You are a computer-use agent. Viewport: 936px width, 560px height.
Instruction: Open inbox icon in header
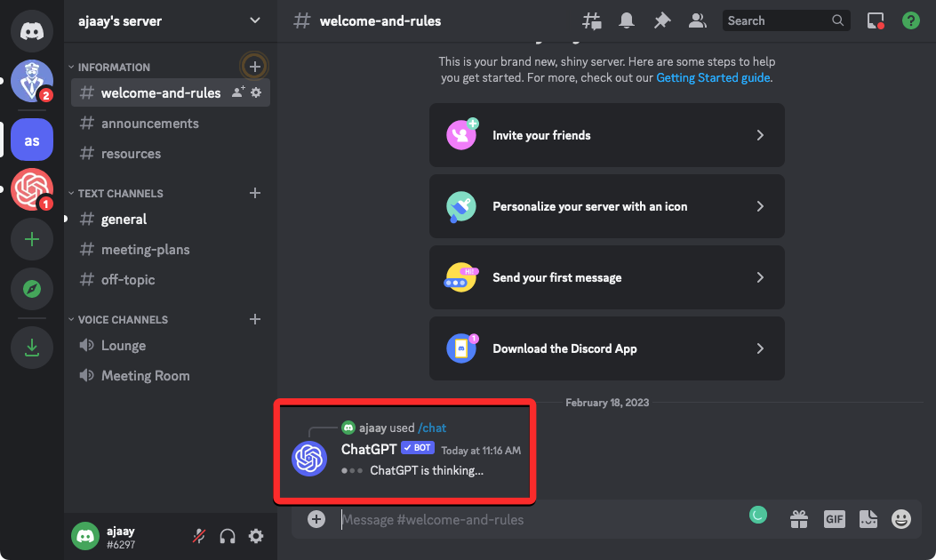click(876, 21)
